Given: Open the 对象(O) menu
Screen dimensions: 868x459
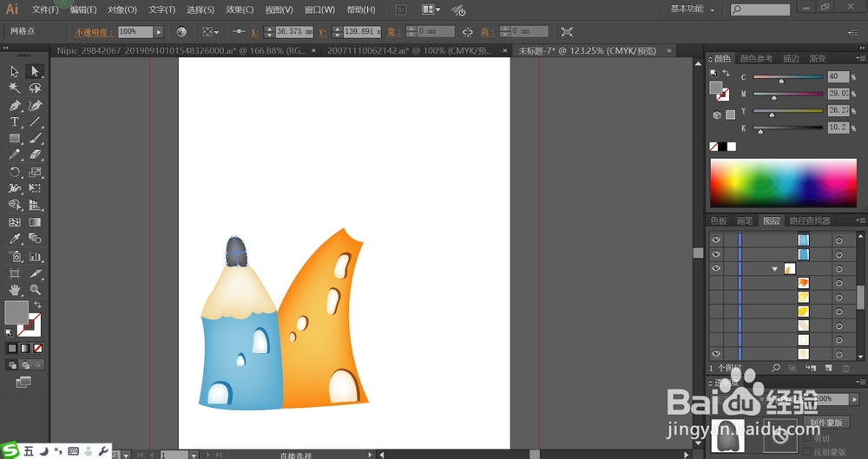Looking at the screenshot, I should 122,10.
